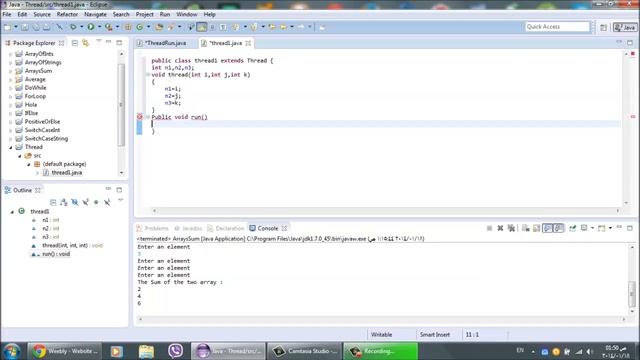Open the Run menu

(x=165, y=14)
